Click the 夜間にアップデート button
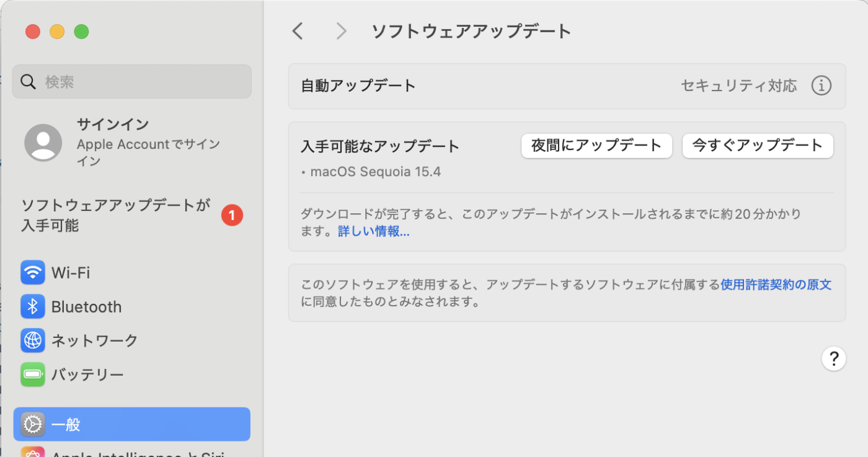Screen dimensions: 868x457 (596, 146)
